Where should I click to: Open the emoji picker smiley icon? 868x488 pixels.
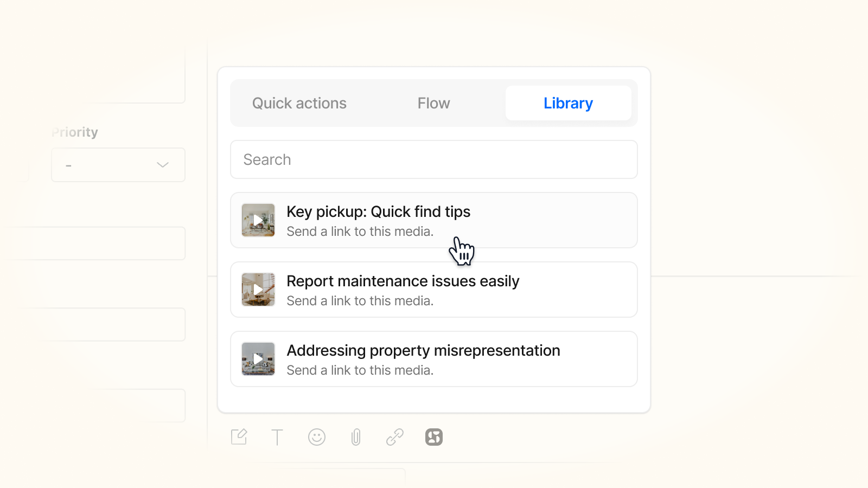[317, 437]
